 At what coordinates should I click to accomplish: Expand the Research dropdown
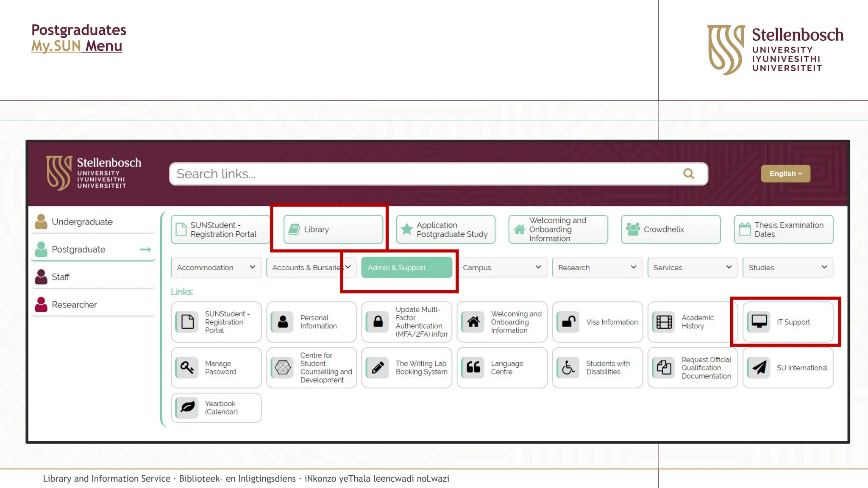point(597,267)
